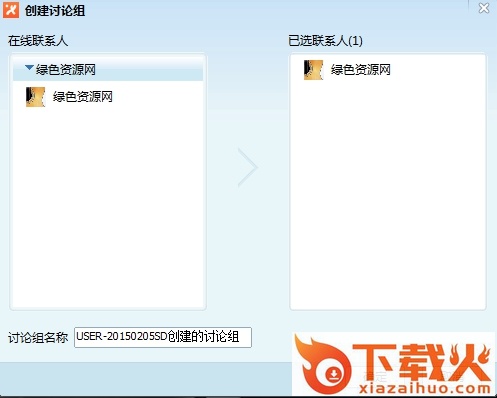This screenshot has height=398, width=497.
Task: Collapse the 绿色资源网 contact group triangle
Action: coord(29,68)
